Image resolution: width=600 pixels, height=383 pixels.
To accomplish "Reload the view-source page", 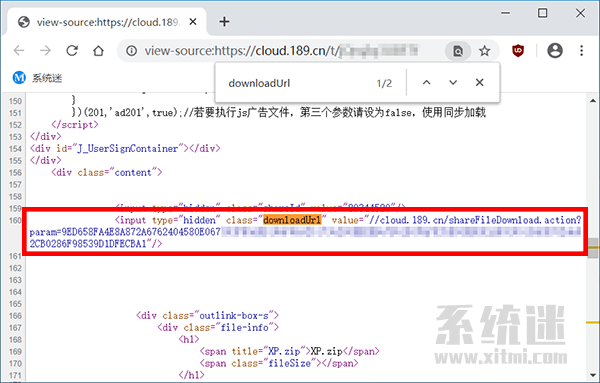I will [x=72, y=51].
